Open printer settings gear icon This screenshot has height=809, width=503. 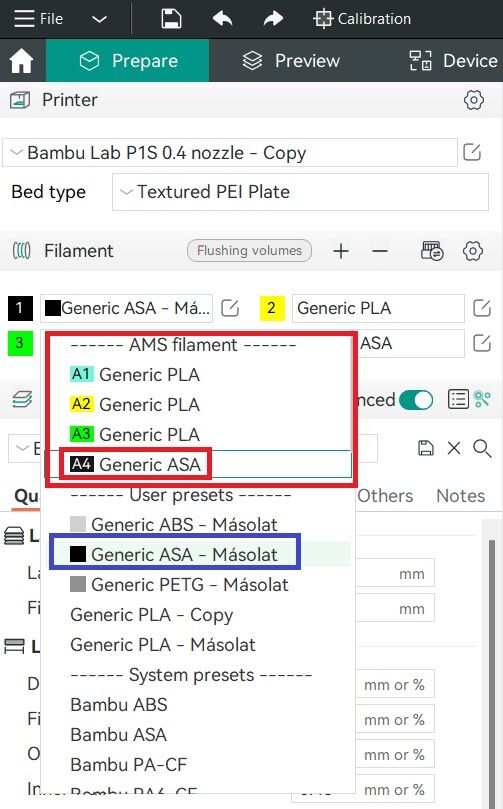473,100
